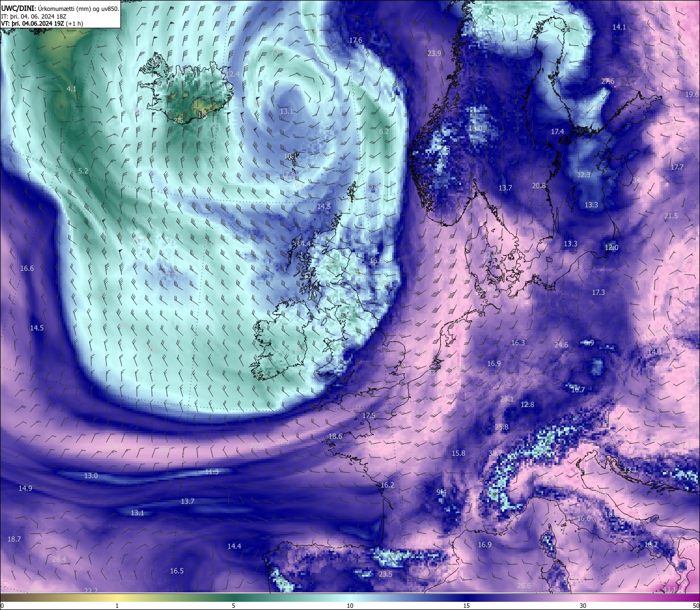Click the 27.6 value label
This screenshot has width=700, height=610.
coord(608,81)
